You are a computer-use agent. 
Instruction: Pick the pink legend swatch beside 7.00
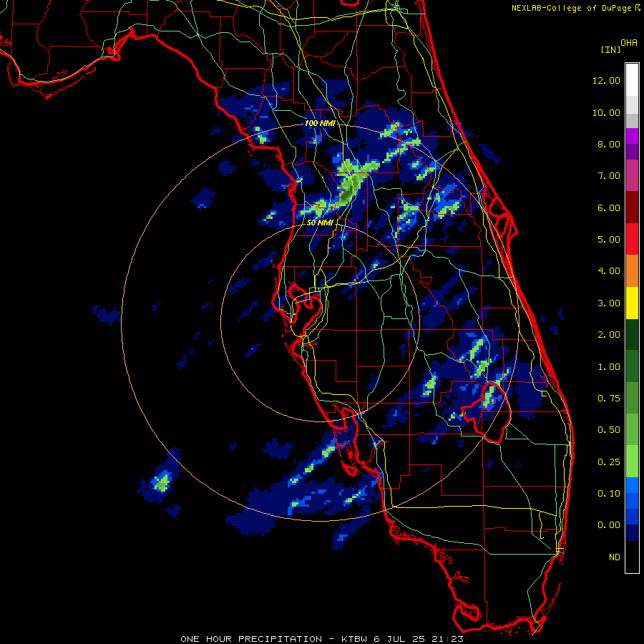click(x=632, y=175)
